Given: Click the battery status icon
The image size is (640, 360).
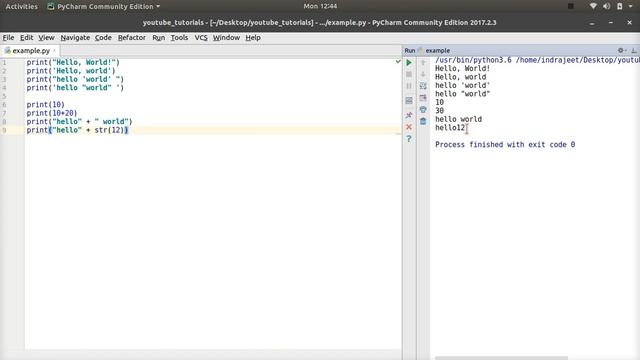Looking at the screenshot, I should click(620, 6).
